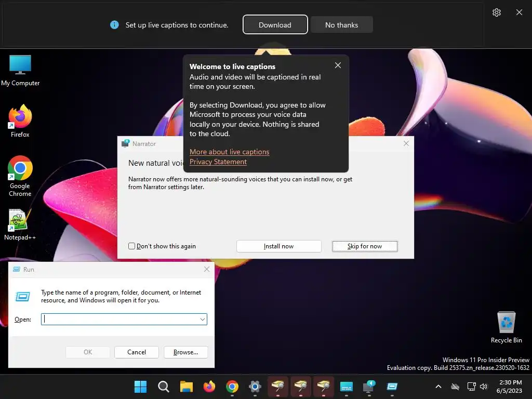Switch to Run taskbar icon
Viewport: 532px width, 399px height.
392,387
